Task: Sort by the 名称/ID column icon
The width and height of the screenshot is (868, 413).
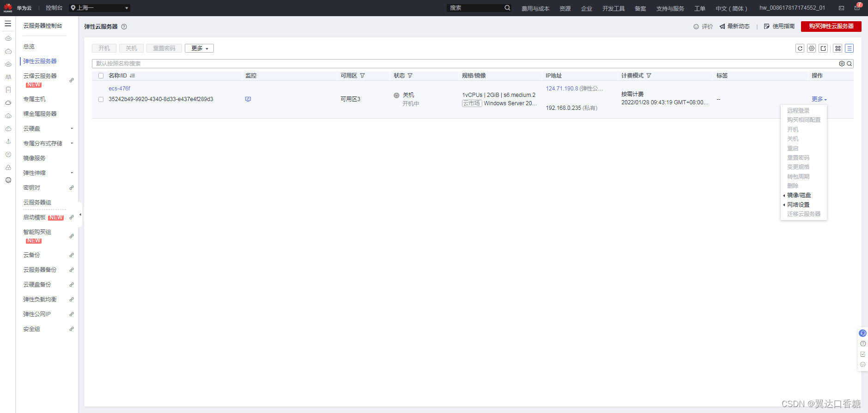Action: point(133,76)
